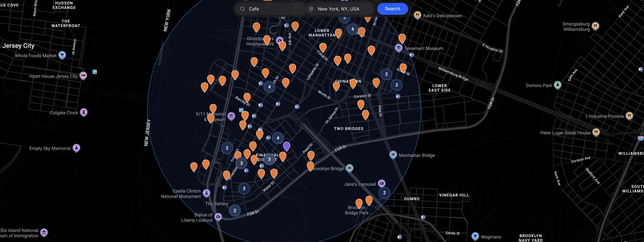Click the Peter Luger Steak House icon
Image resolution: width=644 pixels, height=242 pixels.
[596, 132]
